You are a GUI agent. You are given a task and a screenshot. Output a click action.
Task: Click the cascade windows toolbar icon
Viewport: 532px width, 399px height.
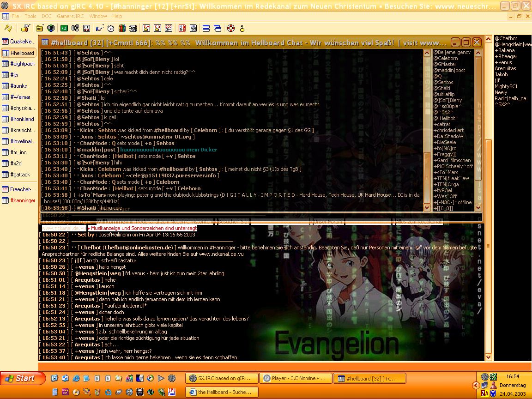(x=218, y=28)
